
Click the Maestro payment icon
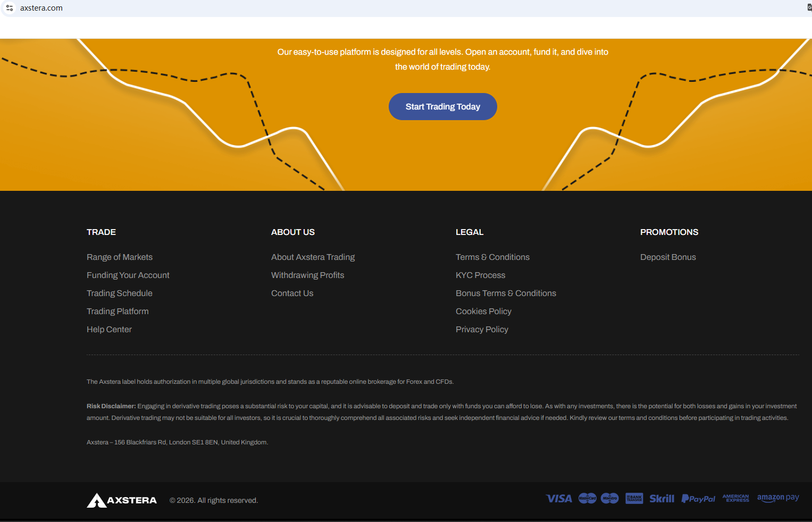(x=609, y=498)
